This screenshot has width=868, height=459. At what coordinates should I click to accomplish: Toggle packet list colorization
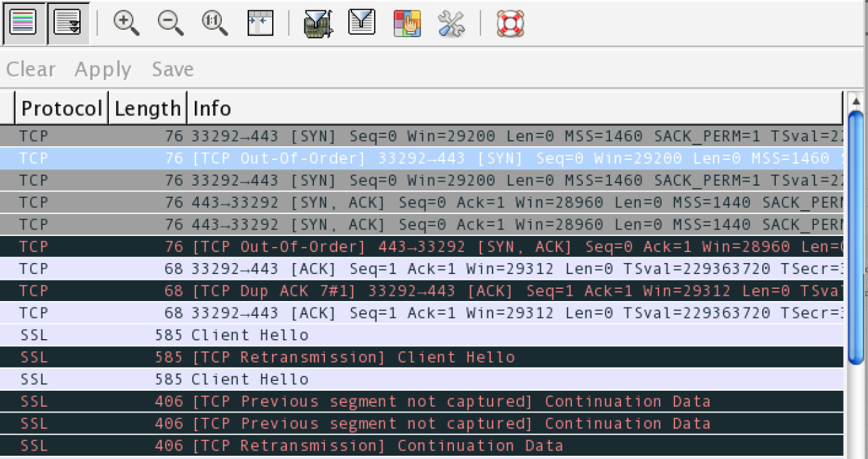[x=23, y=23]
